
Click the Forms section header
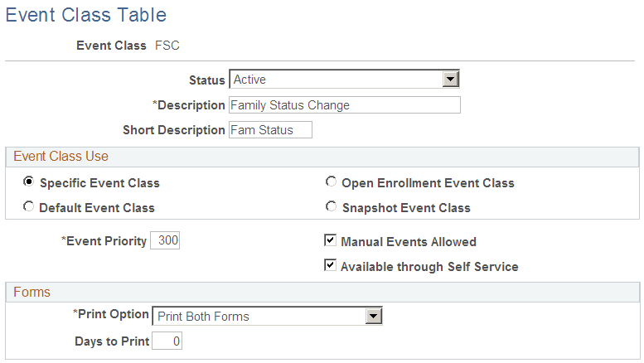(x=31, y=292)
